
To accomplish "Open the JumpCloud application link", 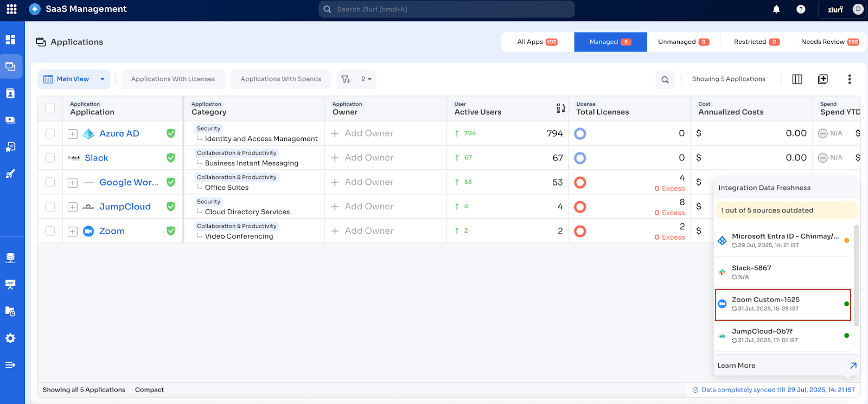I will [125, 207].
